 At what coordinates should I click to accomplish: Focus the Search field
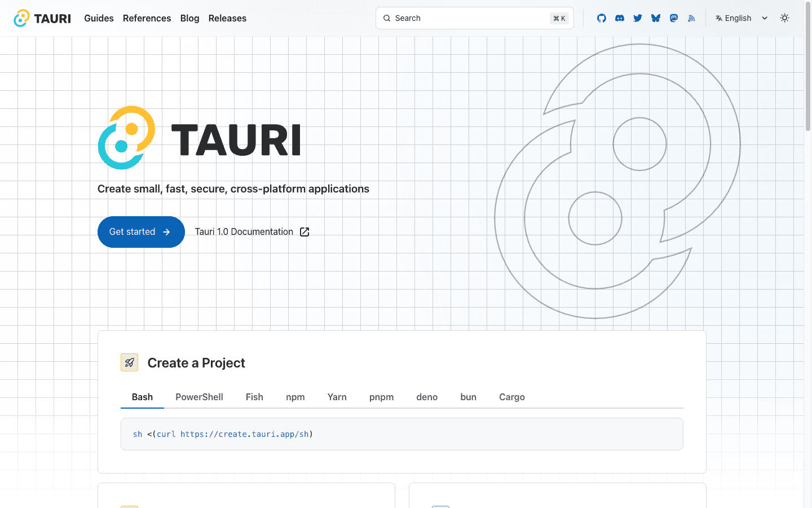475,18
